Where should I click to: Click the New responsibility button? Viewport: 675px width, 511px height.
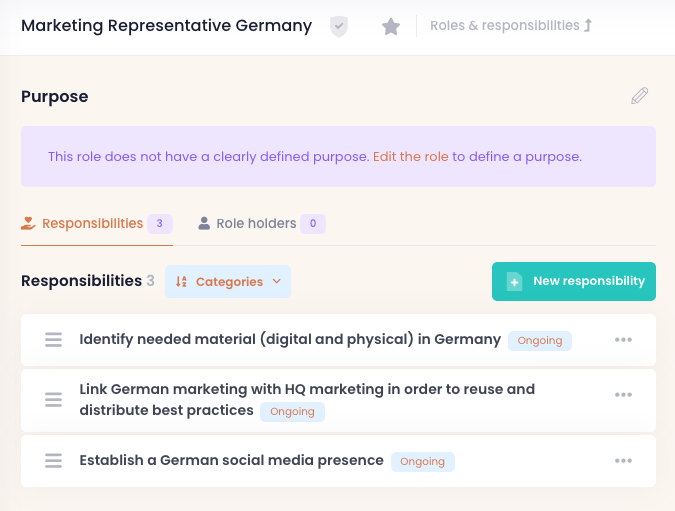click(x=573, y=282)
